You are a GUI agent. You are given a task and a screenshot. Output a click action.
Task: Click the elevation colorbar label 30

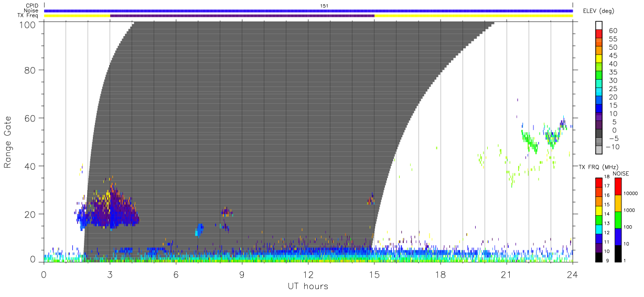coord(613,80)
